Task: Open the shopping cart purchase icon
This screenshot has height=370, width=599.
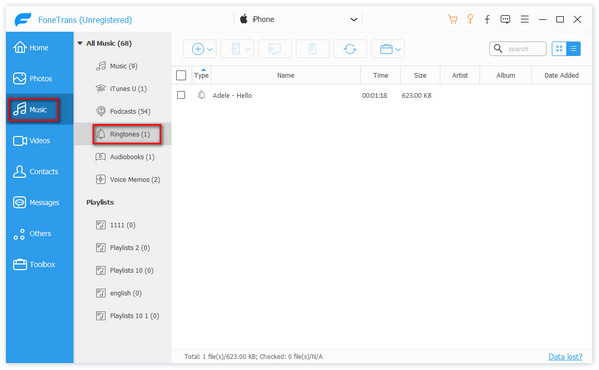Action: (453, 19)
